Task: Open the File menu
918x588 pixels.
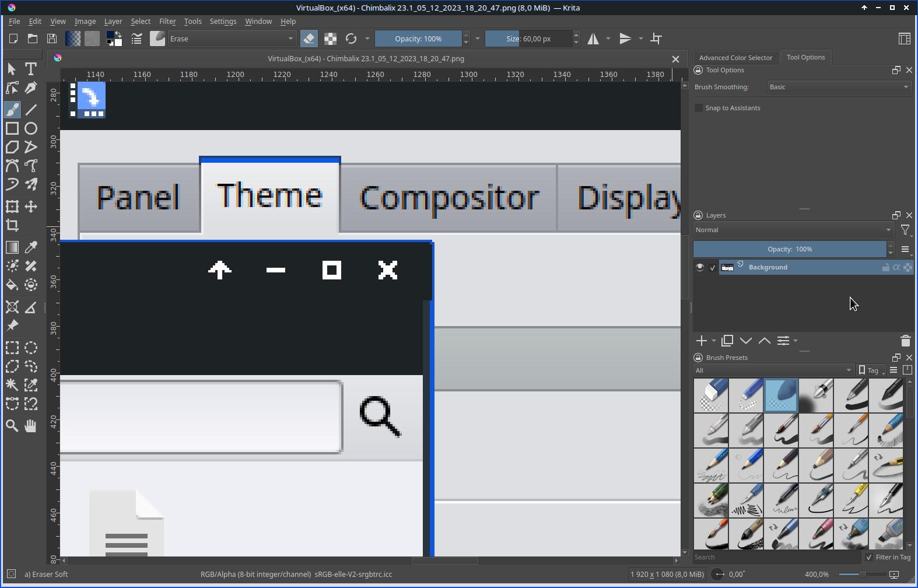Action: pos(15,21)
